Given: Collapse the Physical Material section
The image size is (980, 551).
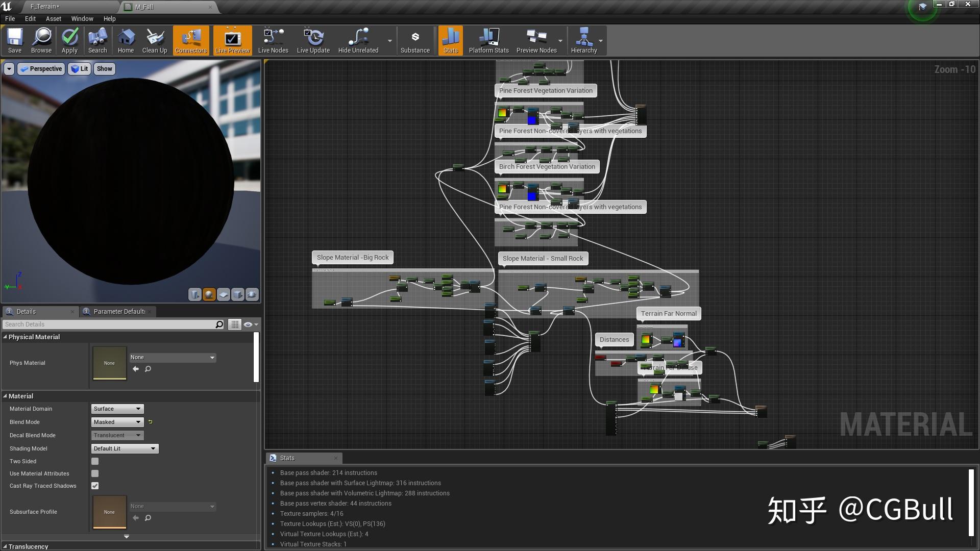Looking at the screenshot, I should pyautogui.click(x=5, y=337).
